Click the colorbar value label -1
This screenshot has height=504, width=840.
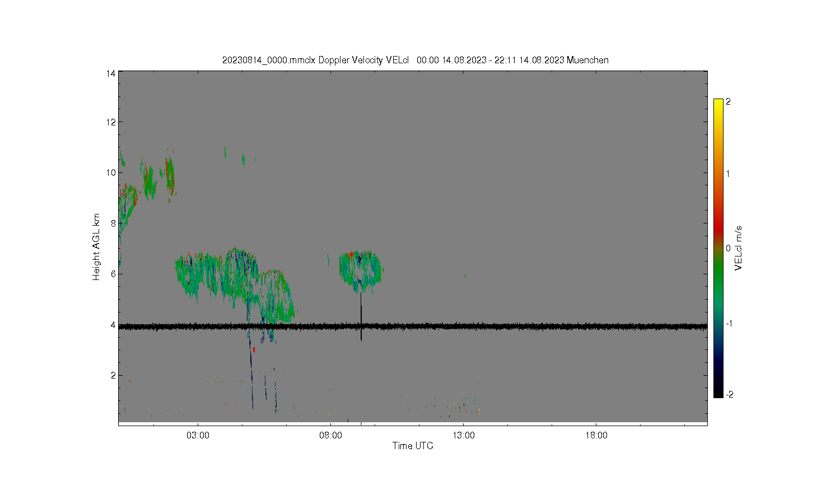click(x=729, y=324)
